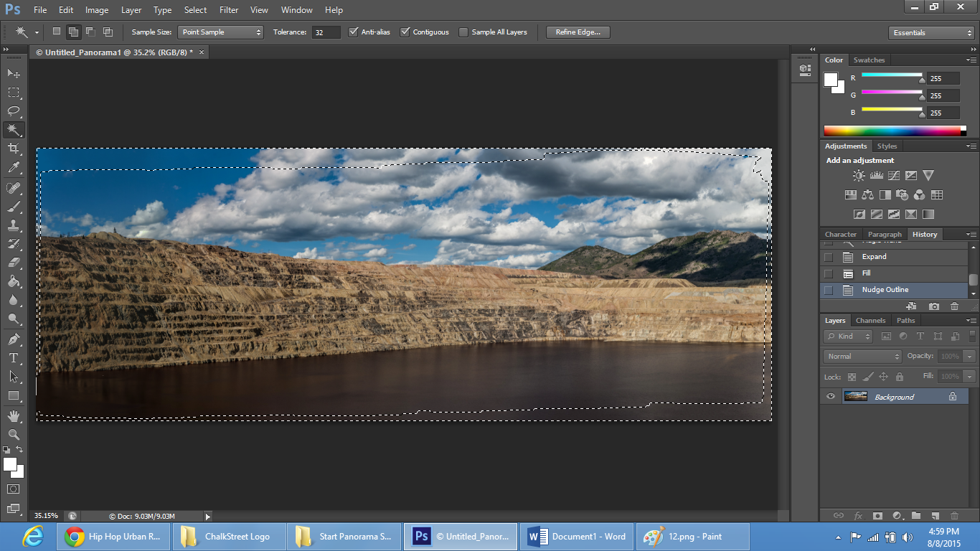Add Color Balance adjustment
This screenshot has height=551, width=980.
[867, 194]
